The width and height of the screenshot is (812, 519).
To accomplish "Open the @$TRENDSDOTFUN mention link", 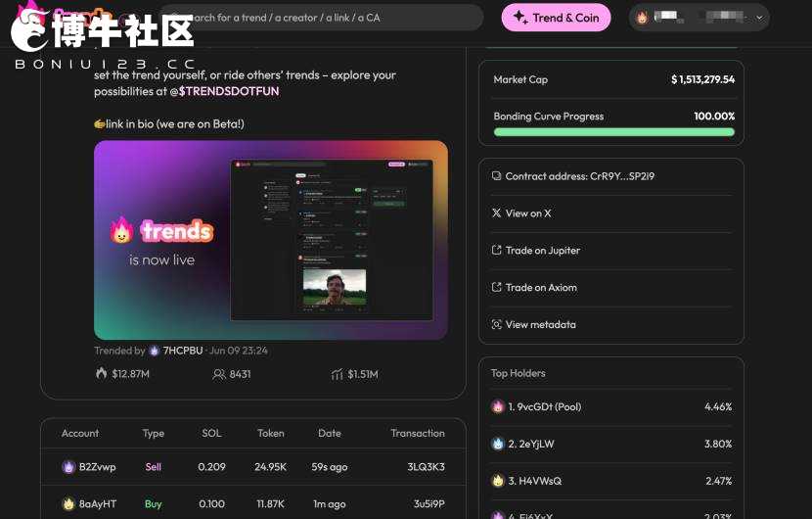I will [224, 91].
